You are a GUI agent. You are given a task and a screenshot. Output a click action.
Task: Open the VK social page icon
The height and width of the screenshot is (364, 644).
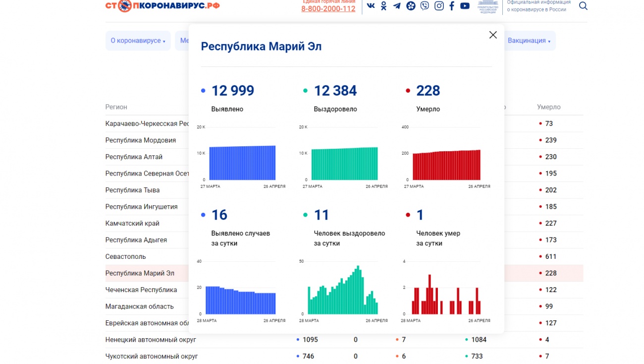pyautogui.click(x=371, y=6)
